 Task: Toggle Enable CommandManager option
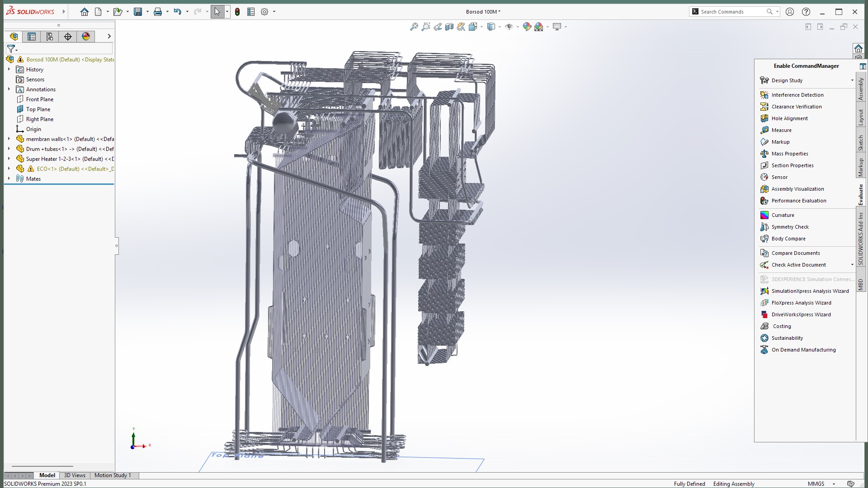coord(806,66)
